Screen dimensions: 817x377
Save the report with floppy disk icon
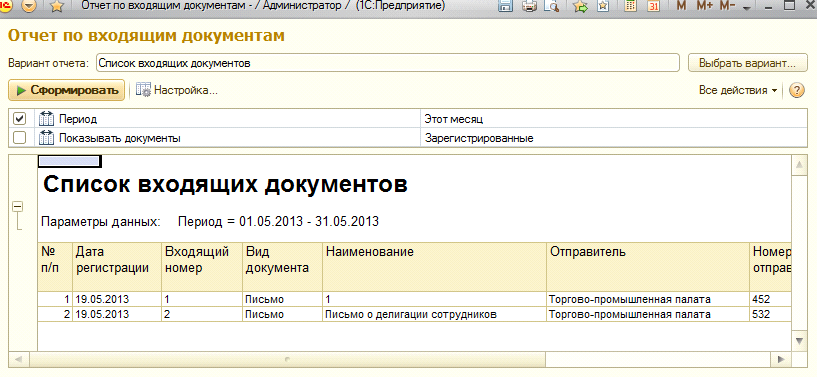click(x=505, y=7)
